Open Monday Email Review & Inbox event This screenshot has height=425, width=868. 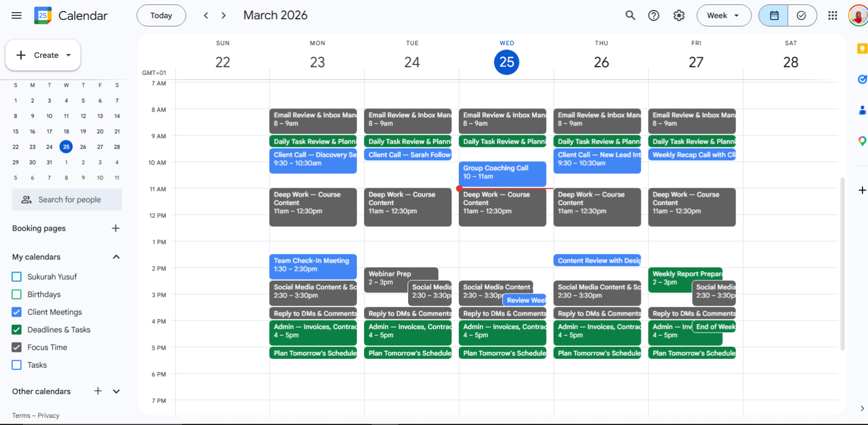[x=313, y=121]
